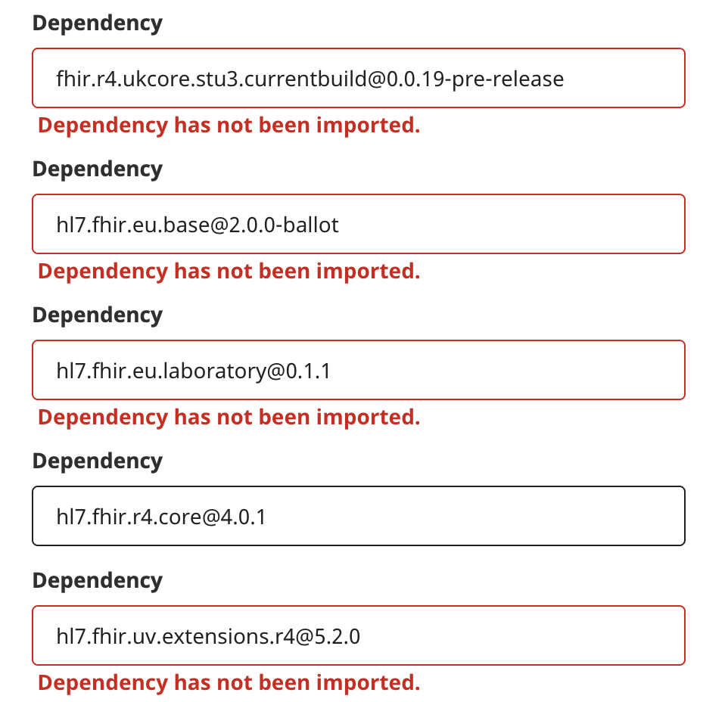
Task: Click the error message under the ukcore field
Action: coord(229,126)
